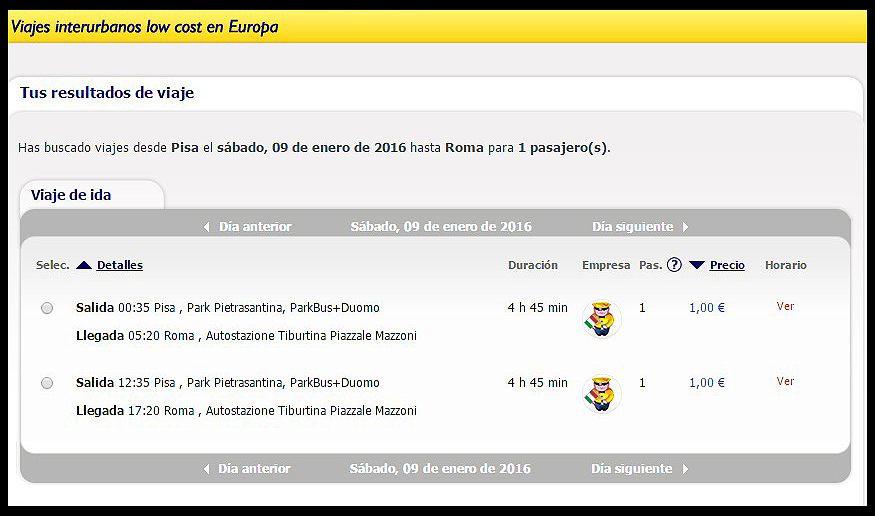Click the 1,00 € price of the 12:35 trip

coord(707,383)
